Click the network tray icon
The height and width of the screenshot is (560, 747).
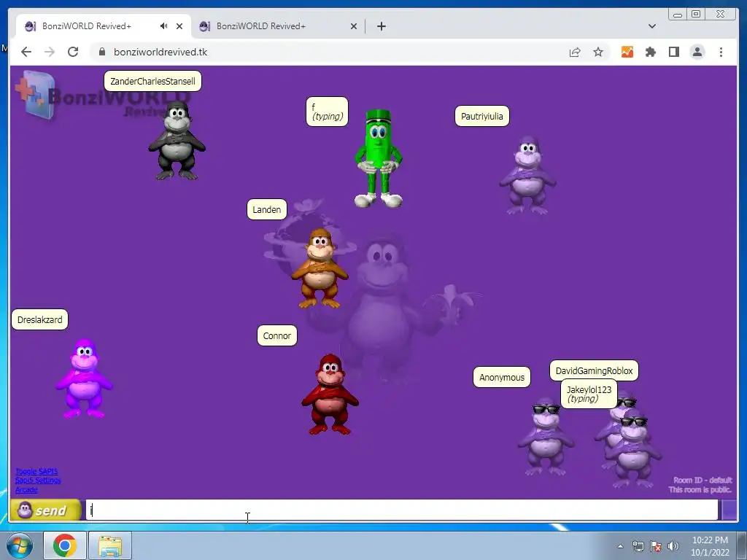pyautogui.click(x=638, y=546)
